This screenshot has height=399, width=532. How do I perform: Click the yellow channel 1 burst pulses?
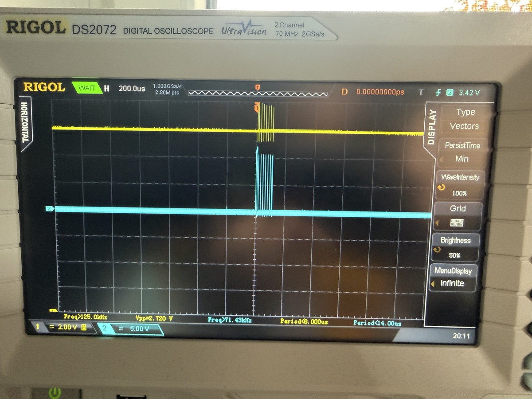pyautogui.click(x=266, y=122)
